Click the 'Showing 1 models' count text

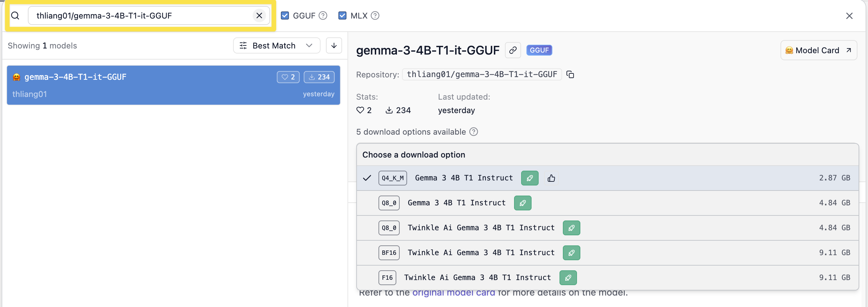(42, 45)
